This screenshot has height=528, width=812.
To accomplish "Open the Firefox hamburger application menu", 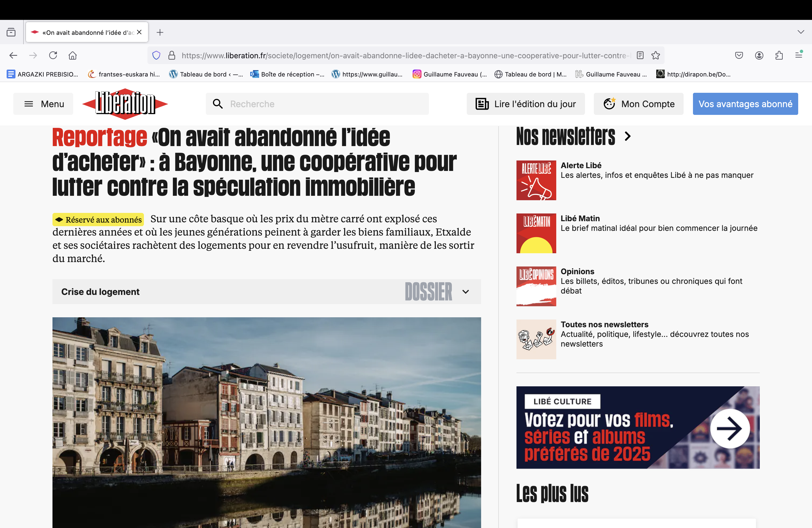I will [x=799, y=55].
